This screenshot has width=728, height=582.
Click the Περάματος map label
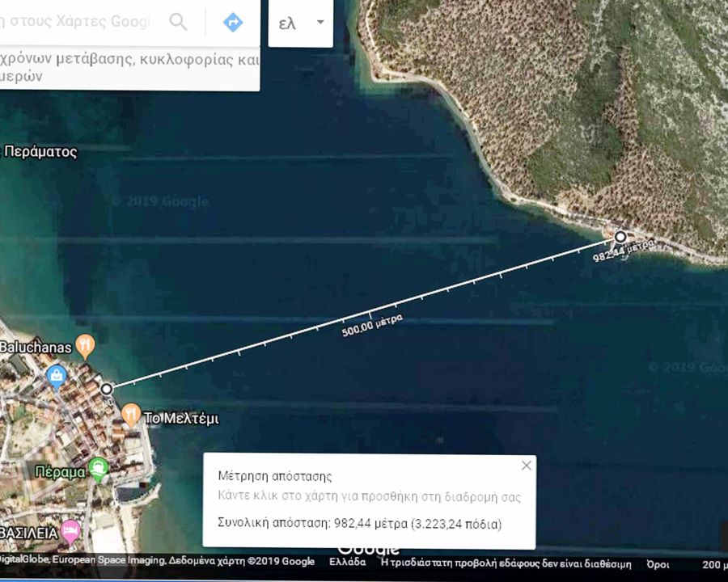click(x=40, y=151)
